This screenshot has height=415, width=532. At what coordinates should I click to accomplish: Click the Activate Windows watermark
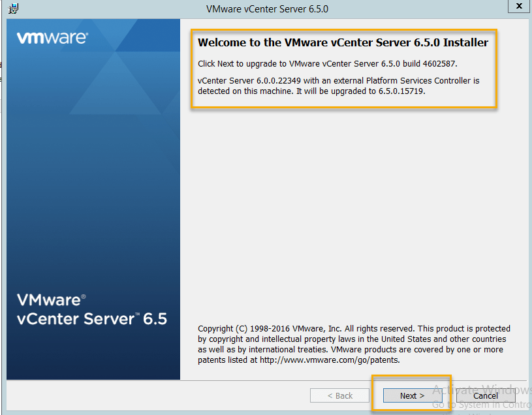point(482,391)
